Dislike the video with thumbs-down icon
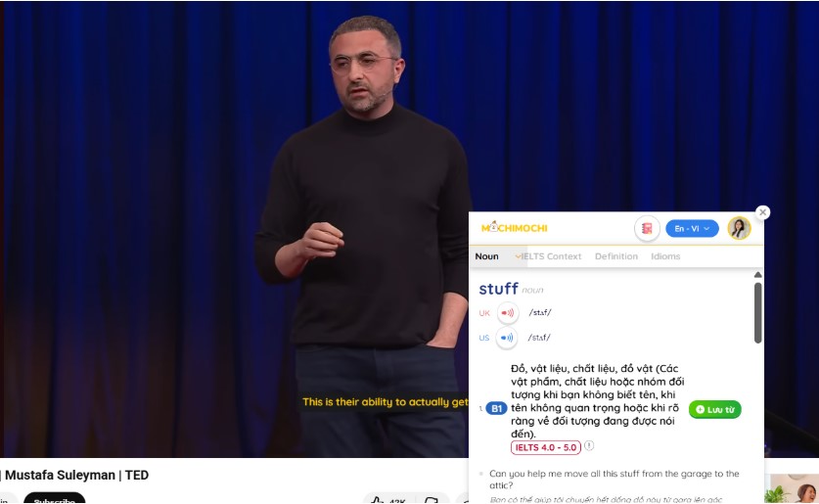The width and height of the screenshot is (819, 504). [x=432, y=500]
